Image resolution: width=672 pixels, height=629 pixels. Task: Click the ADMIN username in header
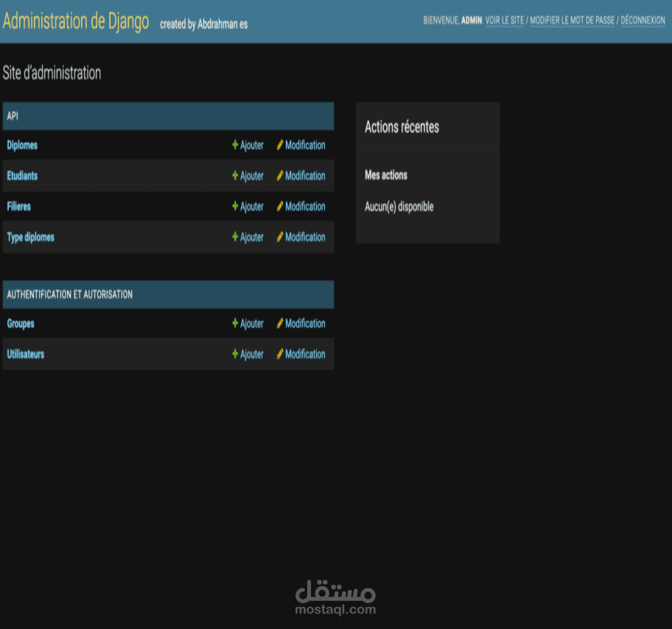pos(472,20)
